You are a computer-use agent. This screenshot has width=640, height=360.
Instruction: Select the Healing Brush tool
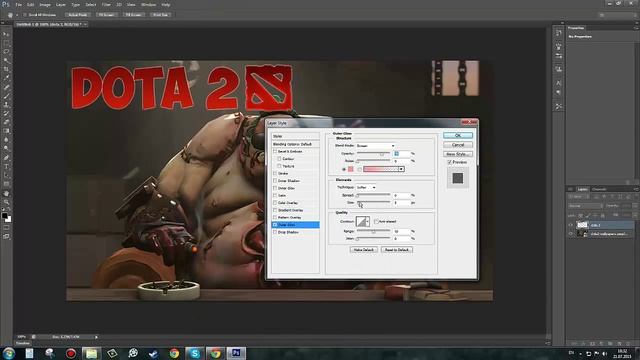(x=6, y=87)
